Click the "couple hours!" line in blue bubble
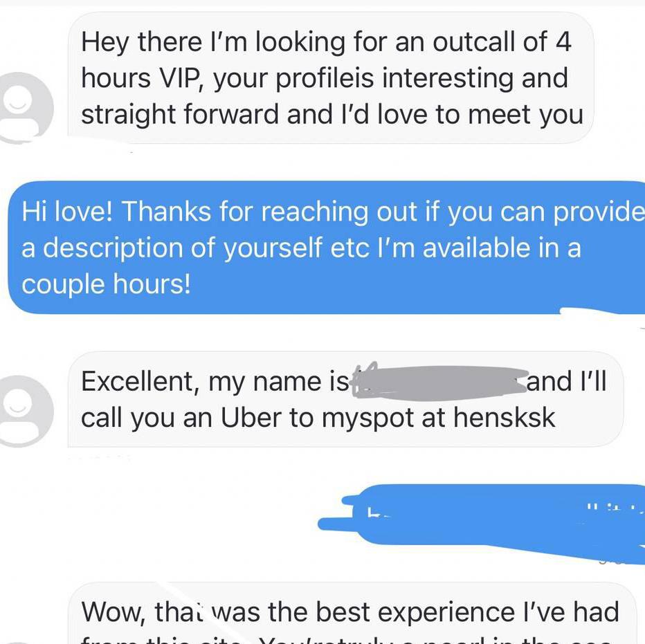The image size is (645, 644). click(x=106, y=284)
